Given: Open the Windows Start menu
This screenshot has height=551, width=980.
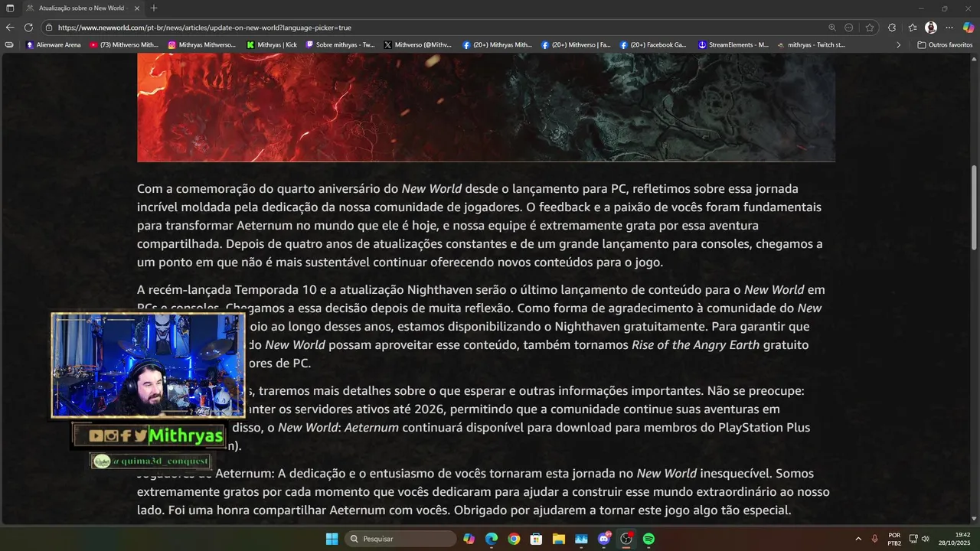Looking at the screenshot, I should (332, 539).
